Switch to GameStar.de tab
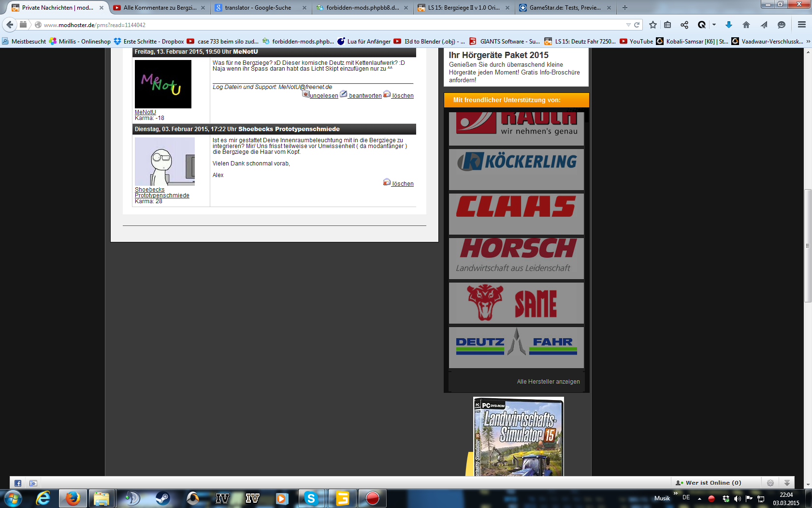 coord(565,8)
